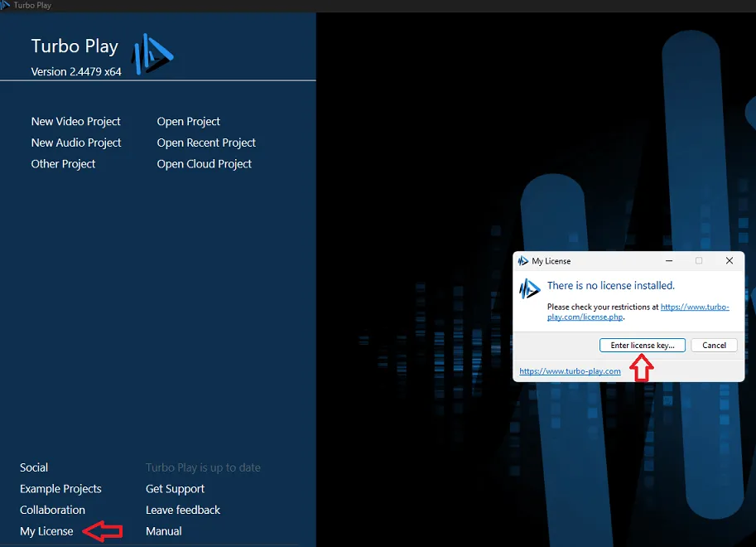Open My License in the sidebar
756x547 pixels.
coord(46,531)
